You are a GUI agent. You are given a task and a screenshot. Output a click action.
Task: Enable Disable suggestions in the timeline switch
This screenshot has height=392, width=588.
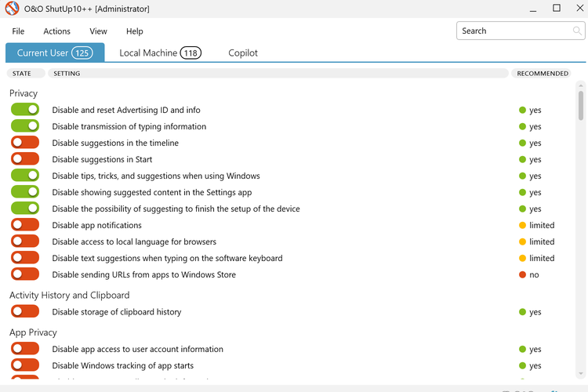(25, 143)
